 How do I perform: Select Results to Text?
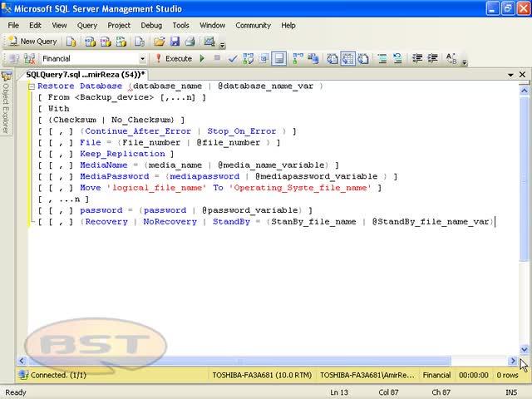332,59
